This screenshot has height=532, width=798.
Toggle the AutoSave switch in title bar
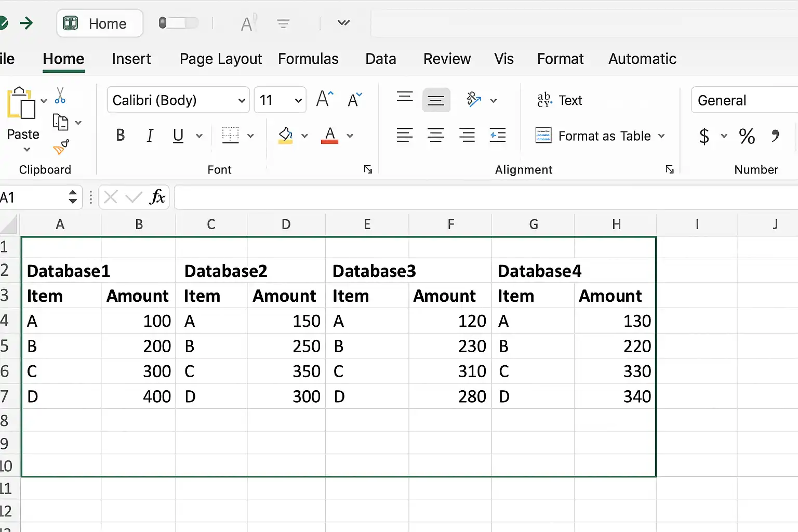click(x=178, y=23)
